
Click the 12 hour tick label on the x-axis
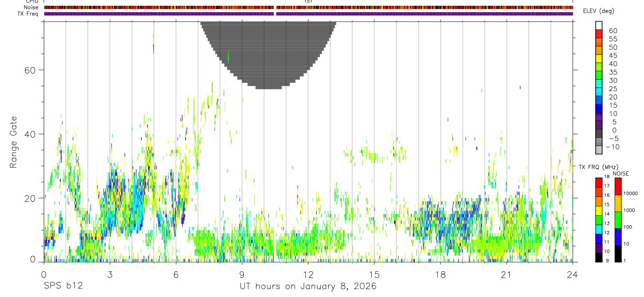(308, 274)
